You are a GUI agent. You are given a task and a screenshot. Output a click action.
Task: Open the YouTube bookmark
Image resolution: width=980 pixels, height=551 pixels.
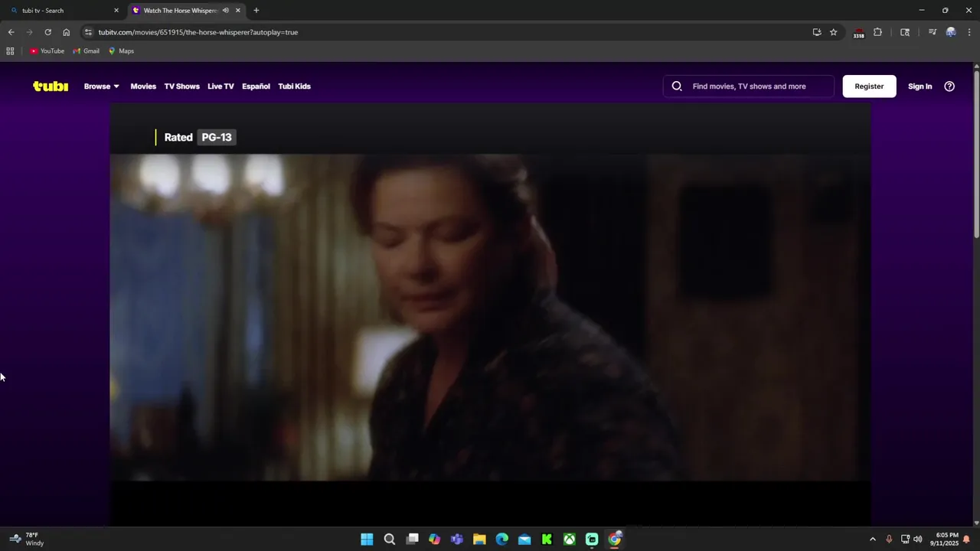47,51
